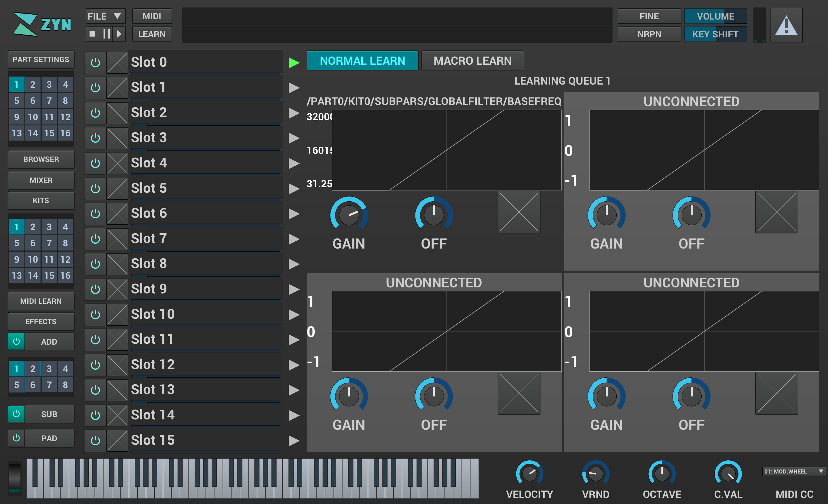Click X box in bottom-left UNCONNECTED panel
The width and height of the screenshot is (828, 504).
click(x=519, y=394)
